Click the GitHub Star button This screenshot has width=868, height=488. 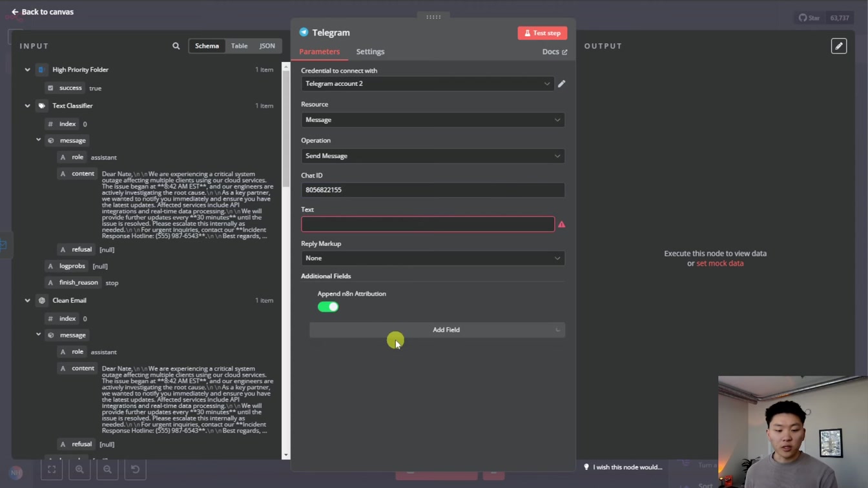(809, 18)
